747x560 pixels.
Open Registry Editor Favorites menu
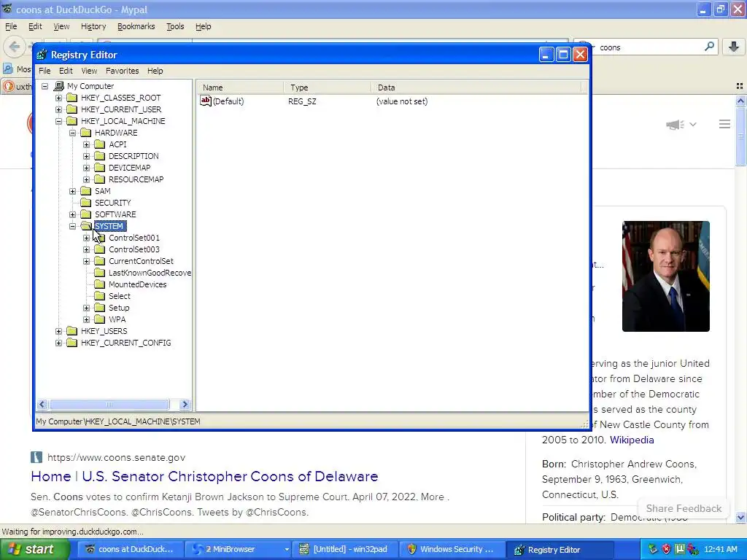click(x=123, y=71)
